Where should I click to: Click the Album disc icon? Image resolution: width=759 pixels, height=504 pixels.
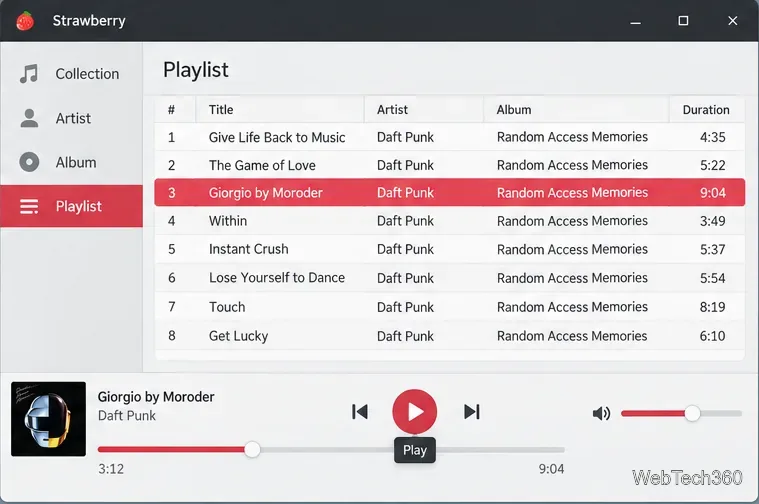click(29, 162)
